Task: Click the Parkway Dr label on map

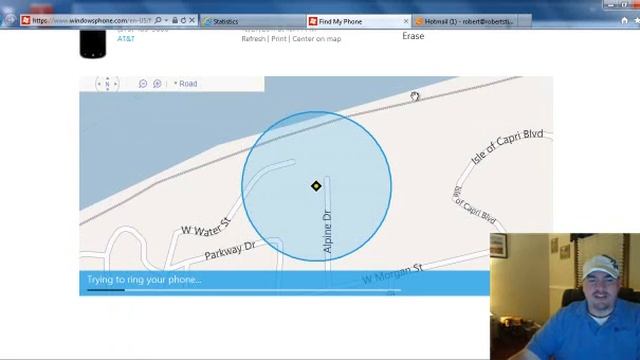Action: pos(230,250)
